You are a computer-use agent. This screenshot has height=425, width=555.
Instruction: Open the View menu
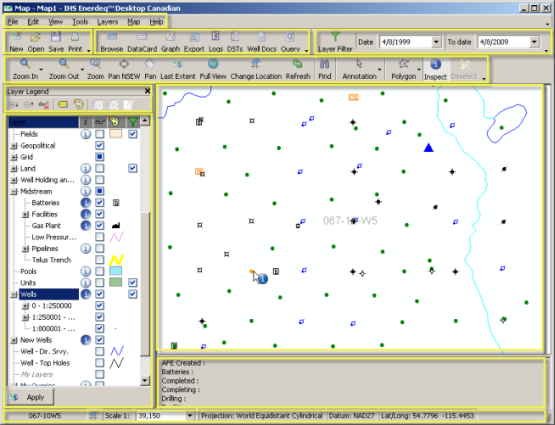[x=56, y=22]
